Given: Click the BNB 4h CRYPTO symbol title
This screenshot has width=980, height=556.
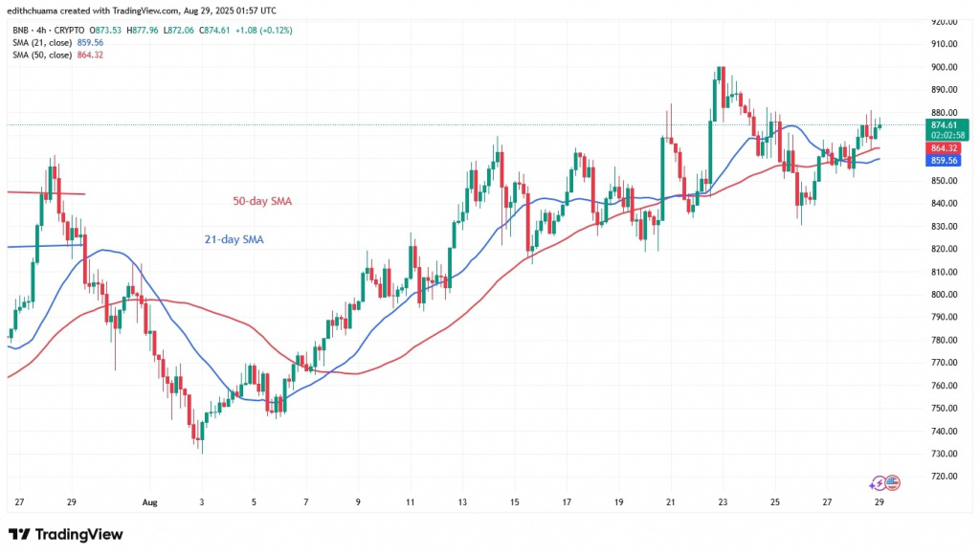Looking at the screenshot, I should coord(45,31).
